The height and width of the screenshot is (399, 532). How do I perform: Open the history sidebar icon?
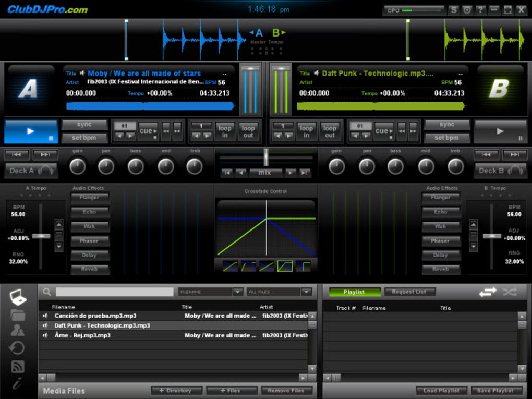click(17, 348)
